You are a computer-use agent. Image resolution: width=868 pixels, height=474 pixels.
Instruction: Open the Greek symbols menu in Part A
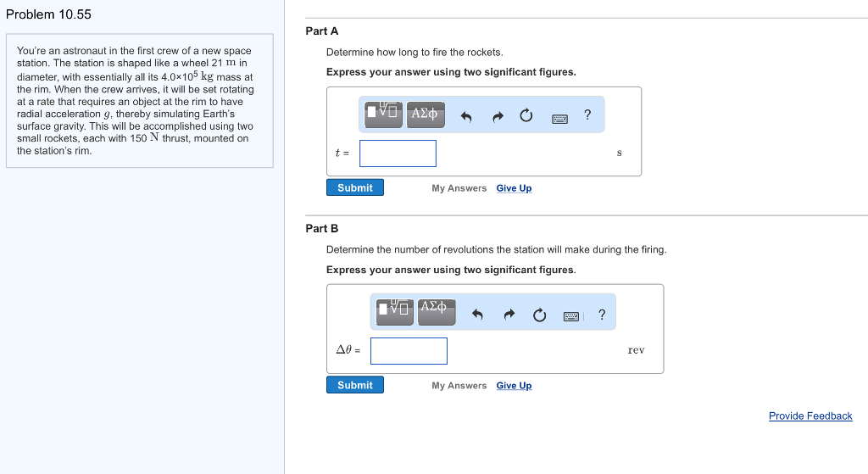tap(426, 114)
